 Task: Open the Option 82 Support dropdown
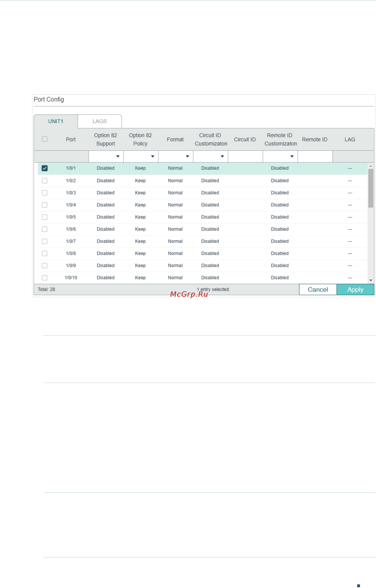pos(106,156)
